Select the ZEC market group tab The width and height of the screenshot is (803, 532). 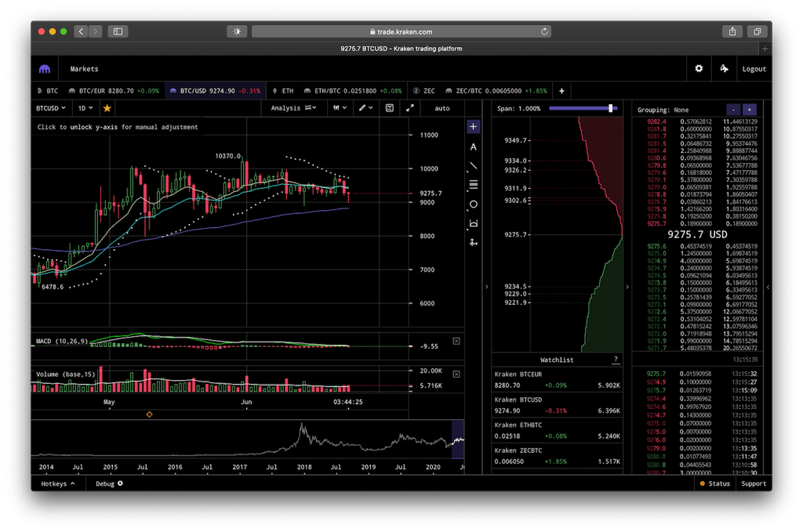click(424, 91)
